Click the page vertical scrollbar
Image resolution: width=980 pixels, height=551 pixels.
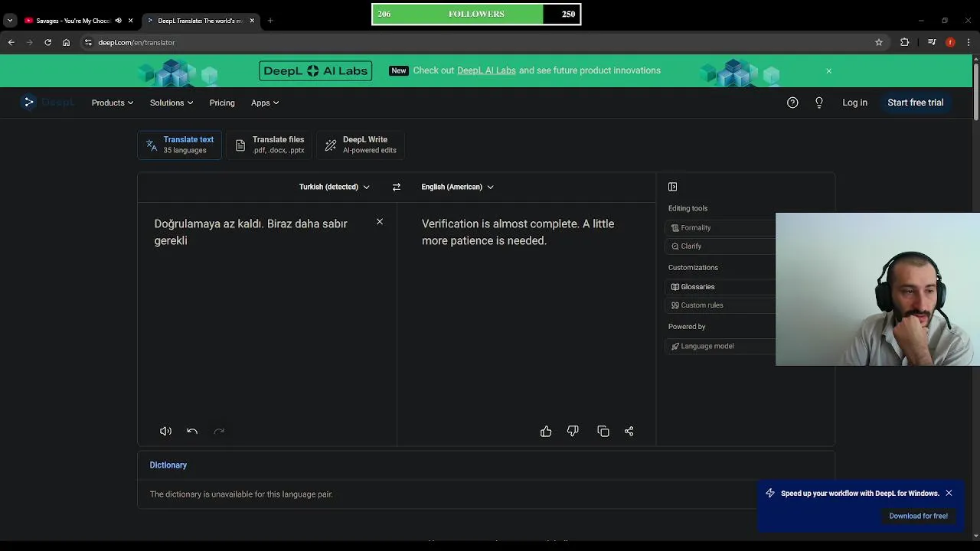[975, 92]
